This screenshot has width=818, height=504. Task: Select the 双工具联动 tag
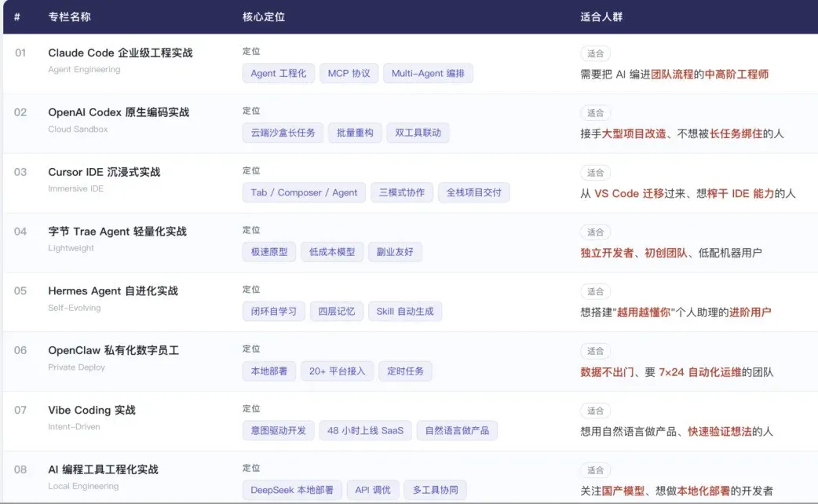(418, 133)
